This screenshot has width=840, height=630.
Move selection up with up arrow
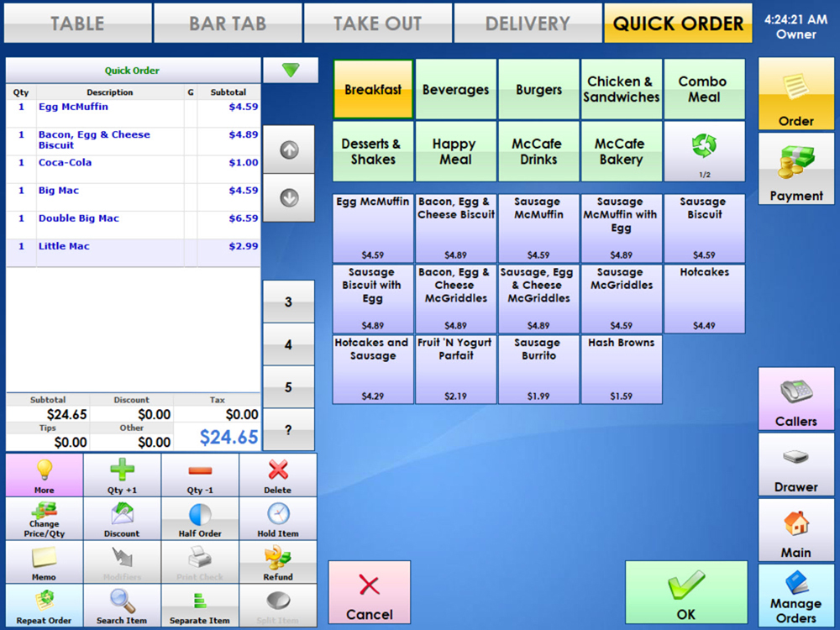[289, 150]
